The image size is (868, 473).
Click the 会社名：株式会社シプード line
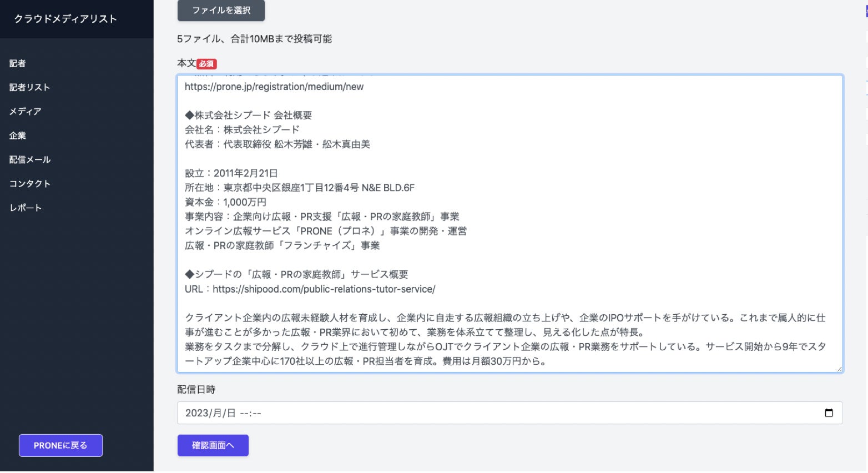[242, 129]
